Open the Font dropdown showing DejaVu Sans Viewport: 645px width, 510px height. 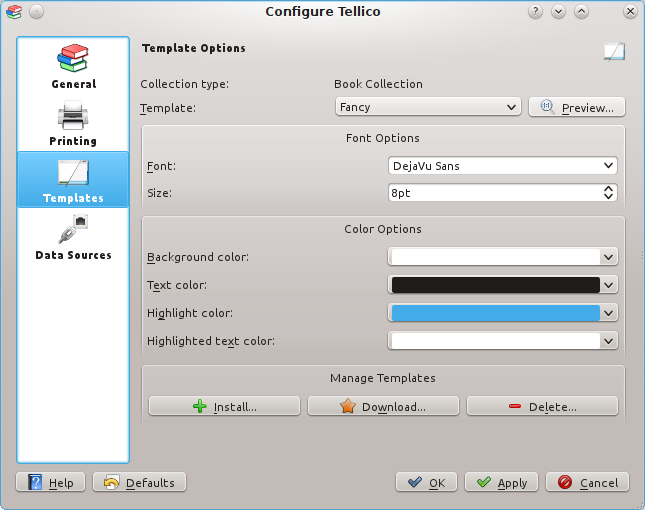tap(503, 166)
